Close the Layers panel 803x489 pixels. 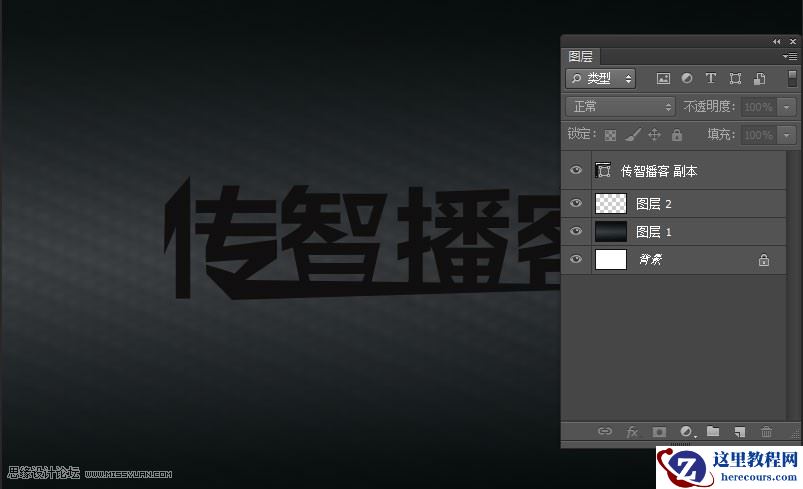[793, 41]
